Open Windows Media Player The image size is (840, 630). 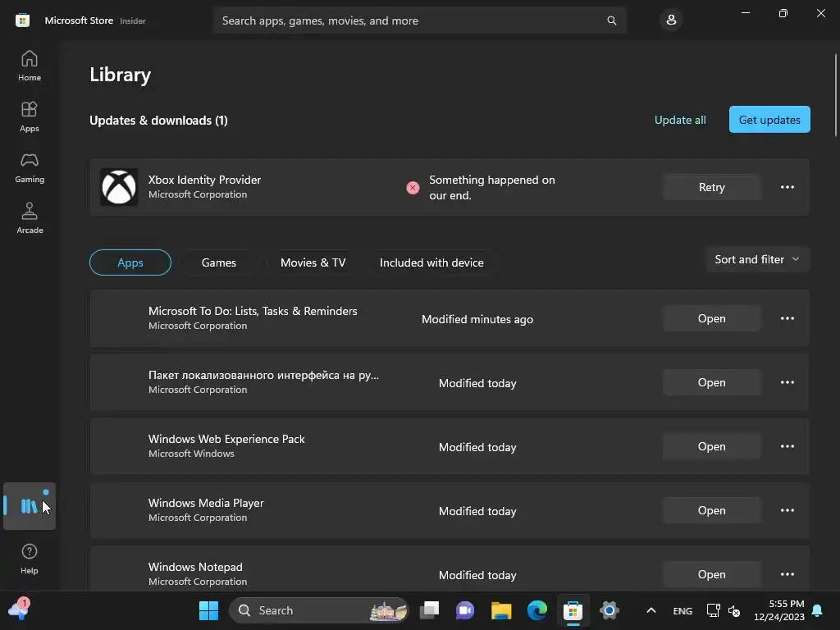(711, 510)
